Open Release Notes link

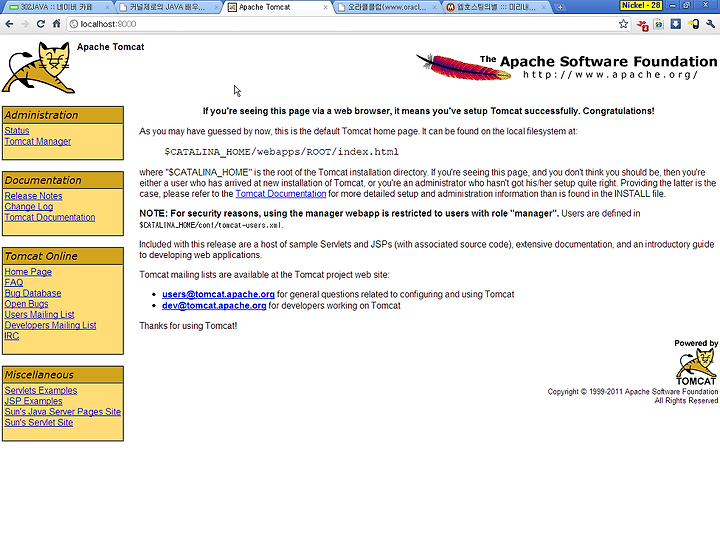(x=34, y=196)
